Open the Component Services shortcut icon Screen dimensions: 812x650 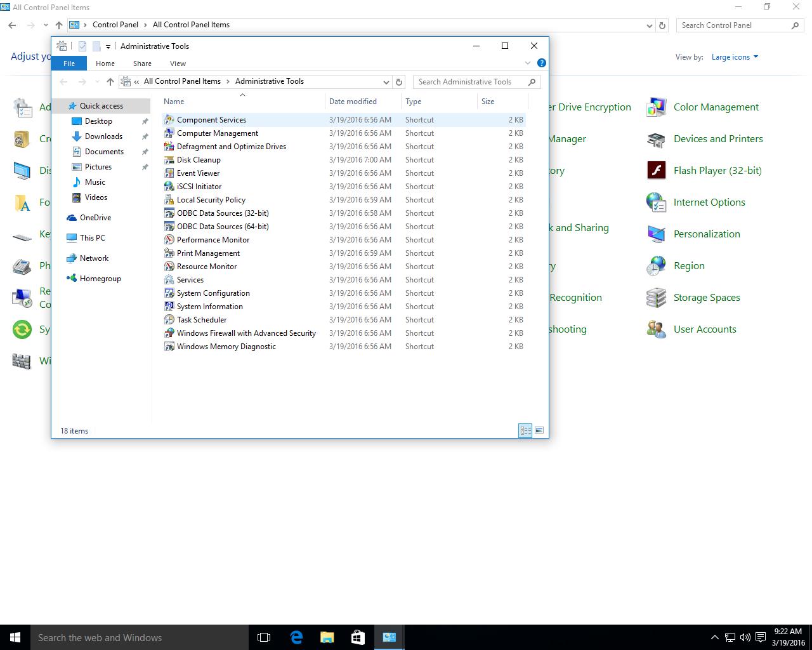169,119
